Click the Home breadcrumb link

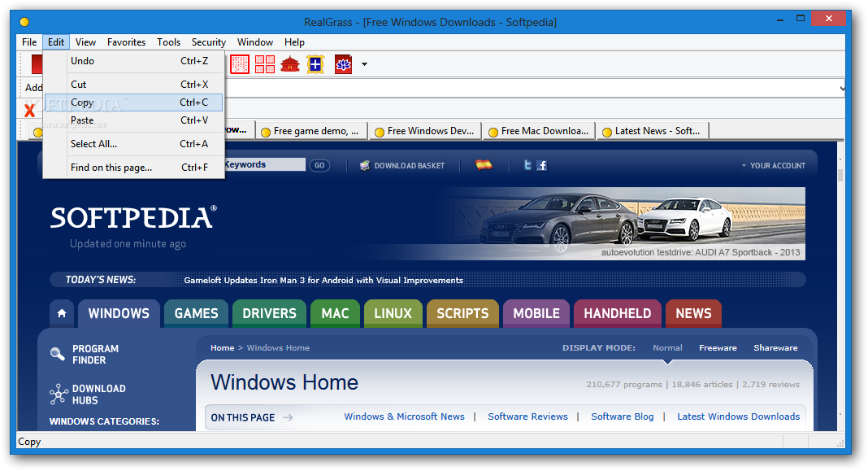click(223, 348)
